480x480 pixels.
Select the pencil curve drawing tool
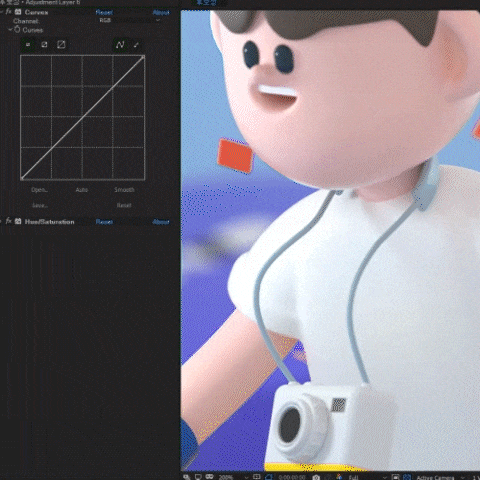(136, 45)
